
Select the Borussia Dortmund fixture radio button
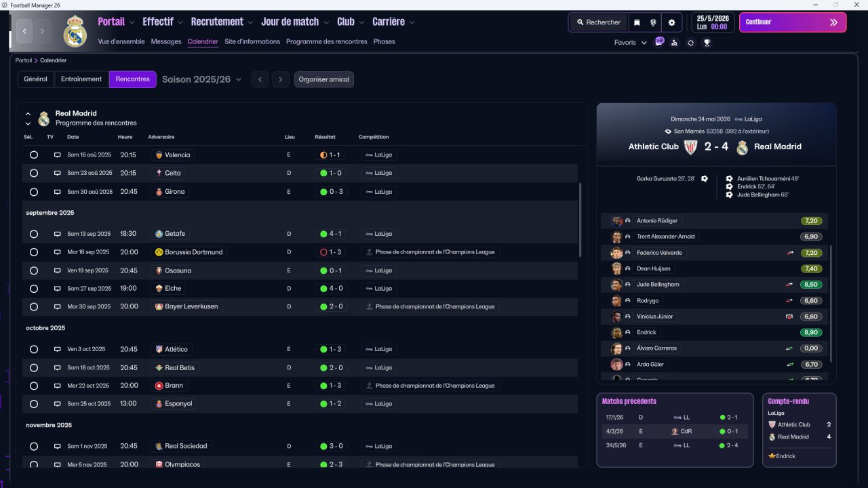(34, 252)
